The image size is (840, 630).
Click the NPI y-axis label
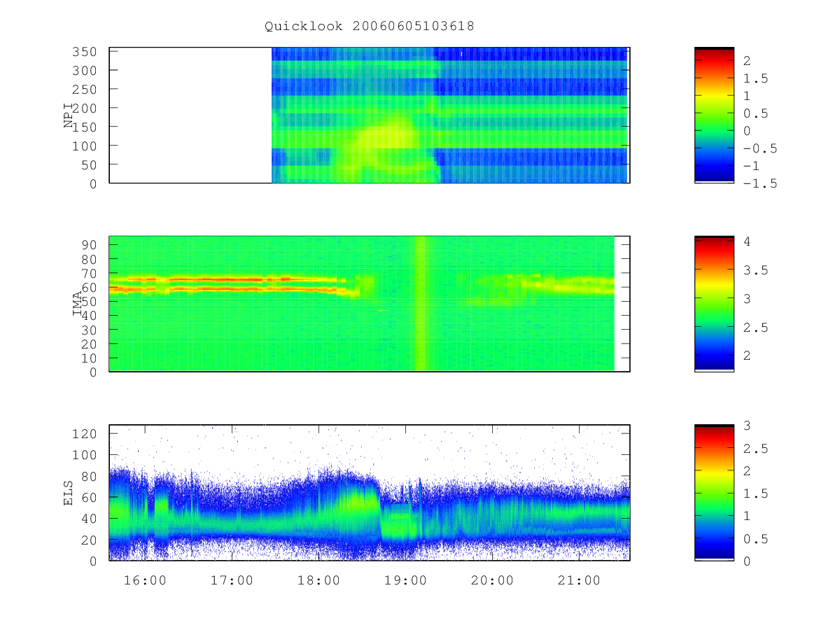point(69,115)
